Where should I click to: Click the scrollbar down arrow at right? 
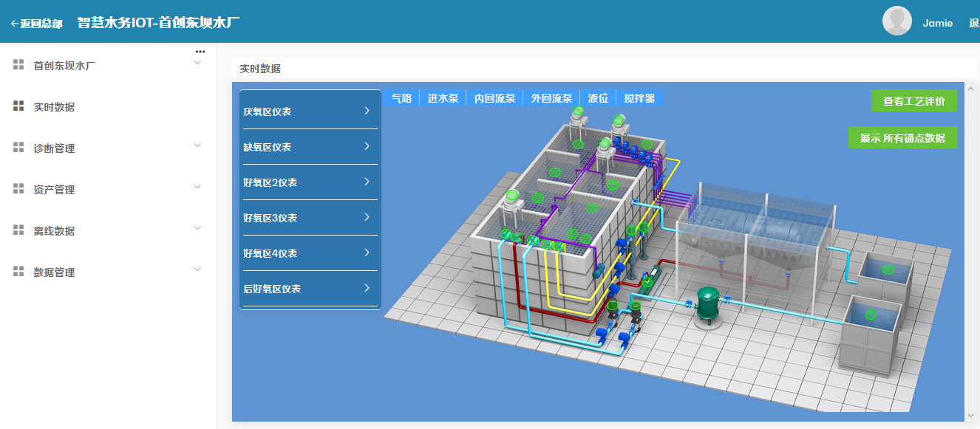(x=971, y=416)
